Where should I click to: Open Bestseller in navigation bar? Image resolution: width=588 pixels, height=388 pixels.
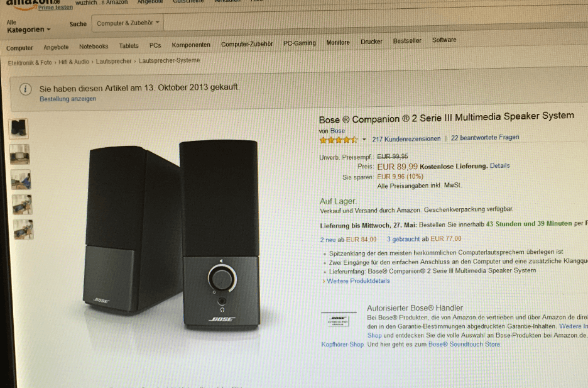(407, 41)
